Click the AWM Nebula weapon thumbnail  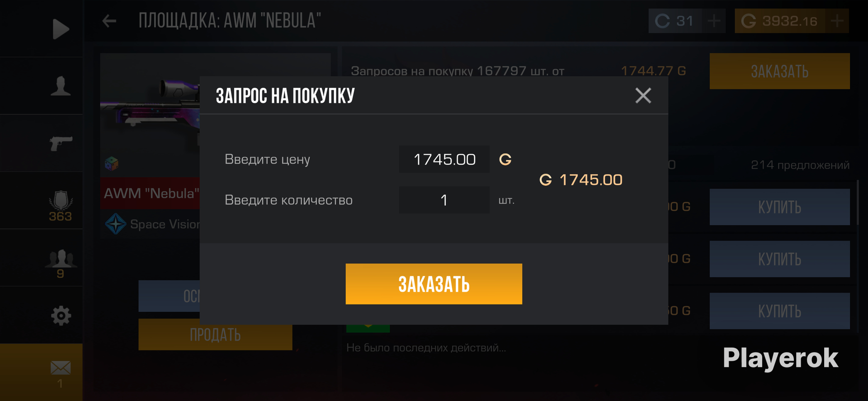(x=150, y=113)
